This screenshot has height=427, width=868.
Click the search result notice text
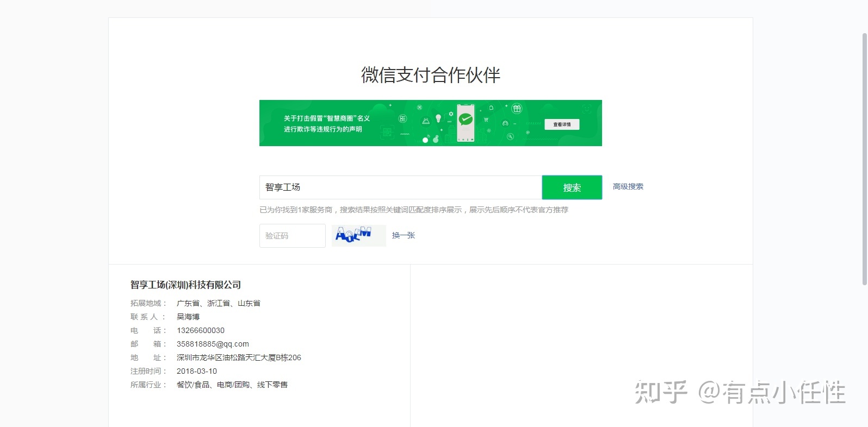(414, 210)
